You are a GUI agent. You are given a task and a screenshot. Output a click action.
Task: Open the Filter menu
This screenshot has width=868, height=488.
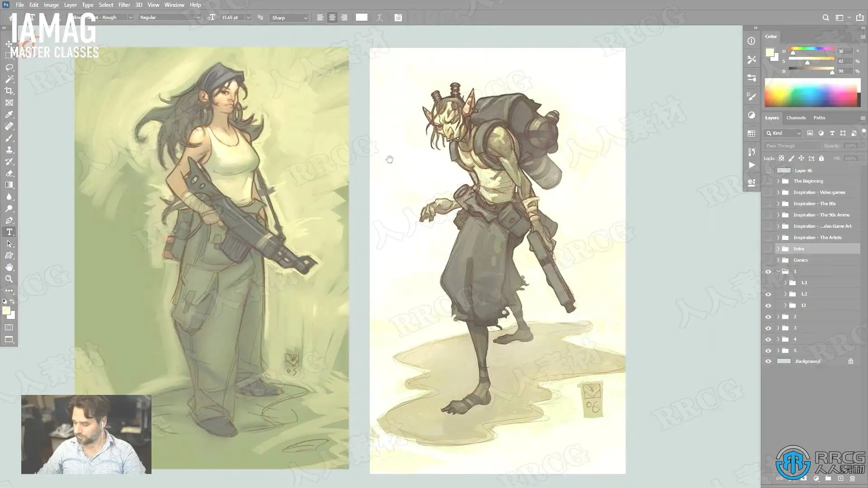tap(124, 5)
